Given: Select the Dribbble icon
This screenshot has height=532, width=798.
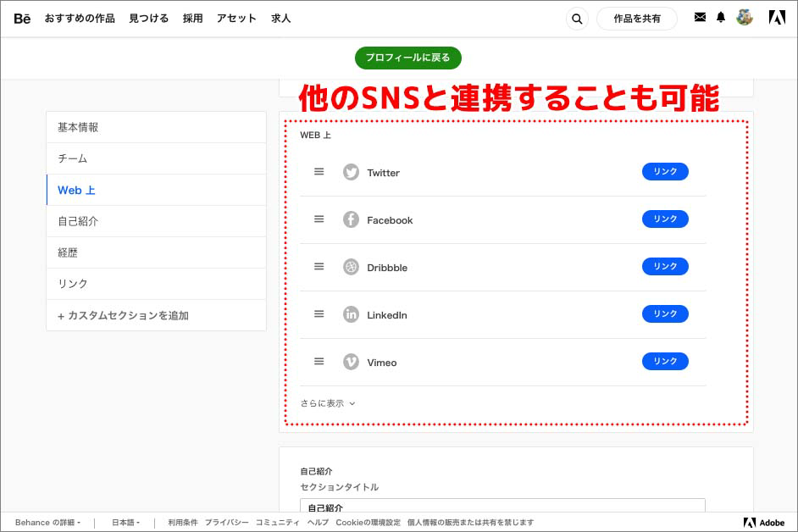Looking at the screenshot, I should point(351,267).
